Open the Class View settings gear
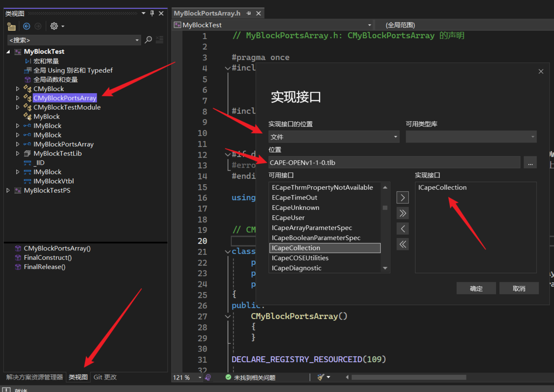Screen dimensions: 554x392 coord(54,26)
